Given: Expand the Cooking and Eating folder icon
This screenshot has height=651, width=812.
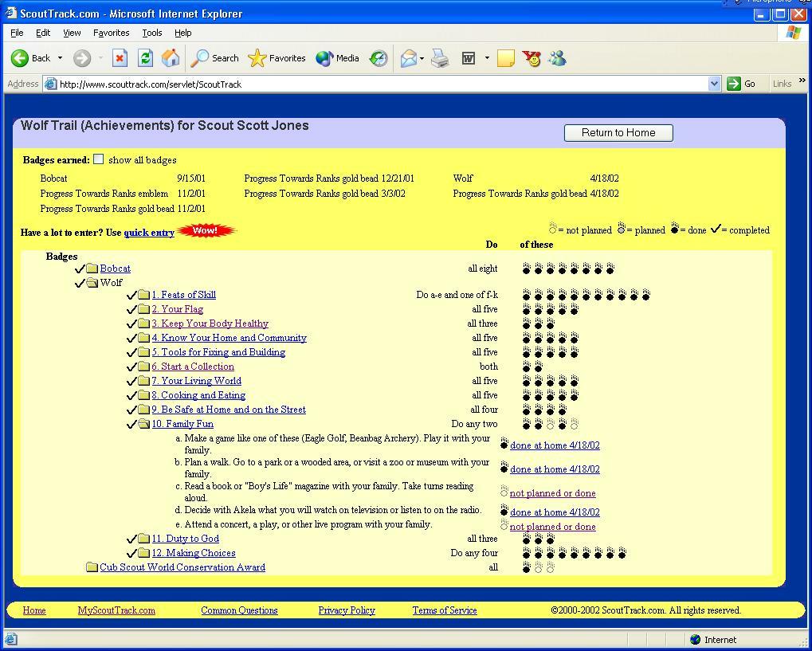Looking at the screenshot, I should [x=144, y=396].
